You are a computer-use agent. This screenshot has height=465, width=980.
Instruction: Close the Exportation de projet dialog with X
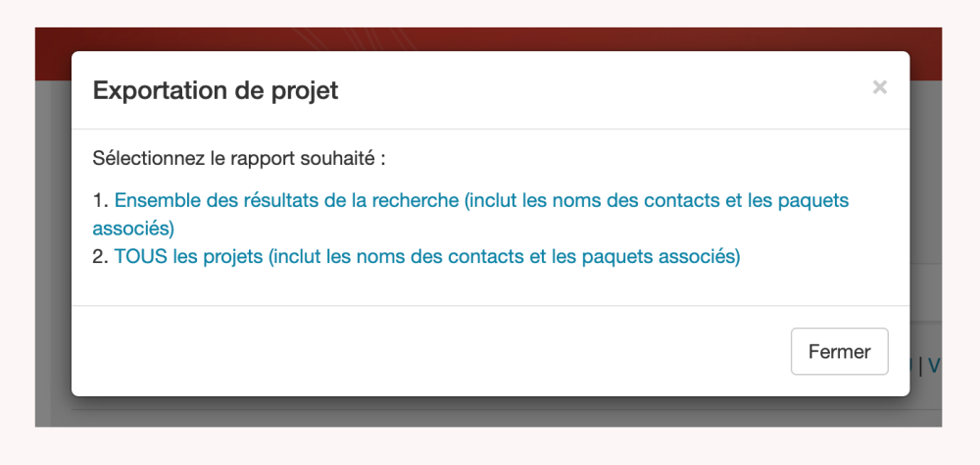879,88
